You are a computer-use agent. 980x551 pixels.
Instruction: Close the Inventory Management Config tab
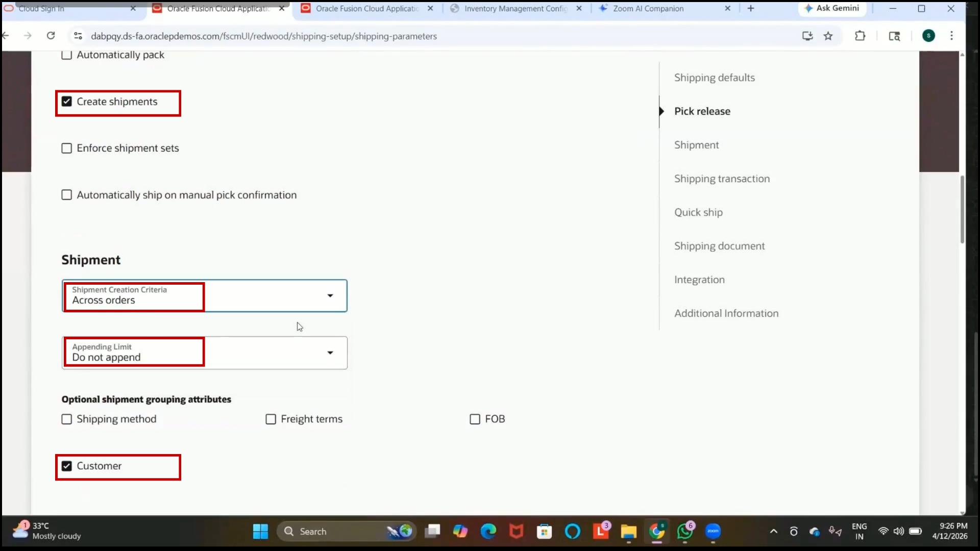(x=579, y=8)
